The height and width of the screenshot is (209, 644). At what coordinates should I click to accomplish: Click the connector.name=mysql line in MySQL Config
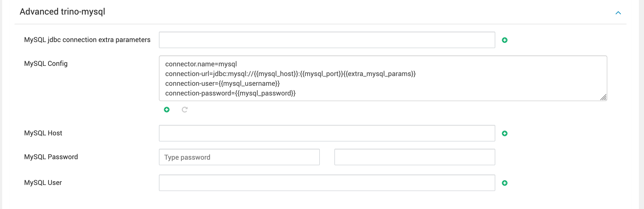pyautogui.click(x=201, y=64)
